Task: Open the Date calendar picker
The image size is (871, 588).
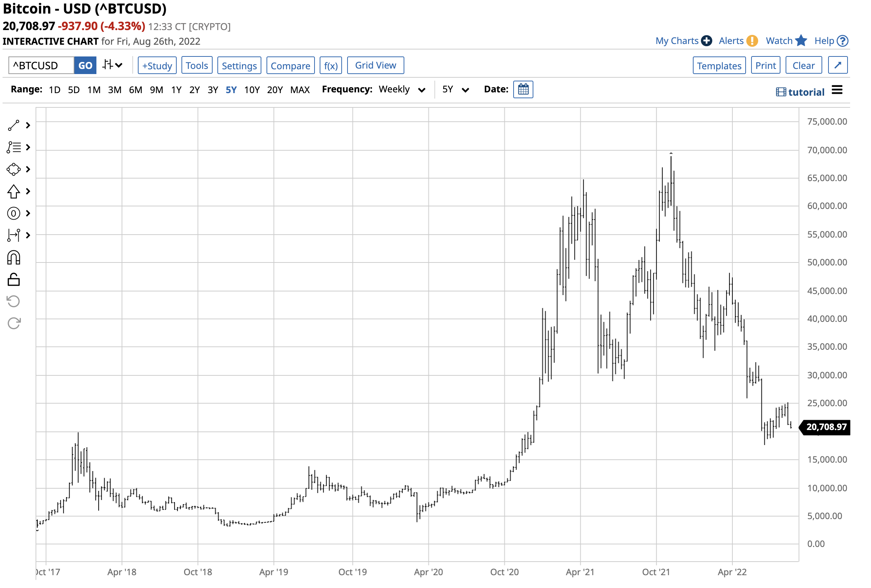Action: [x=523, y=89]
